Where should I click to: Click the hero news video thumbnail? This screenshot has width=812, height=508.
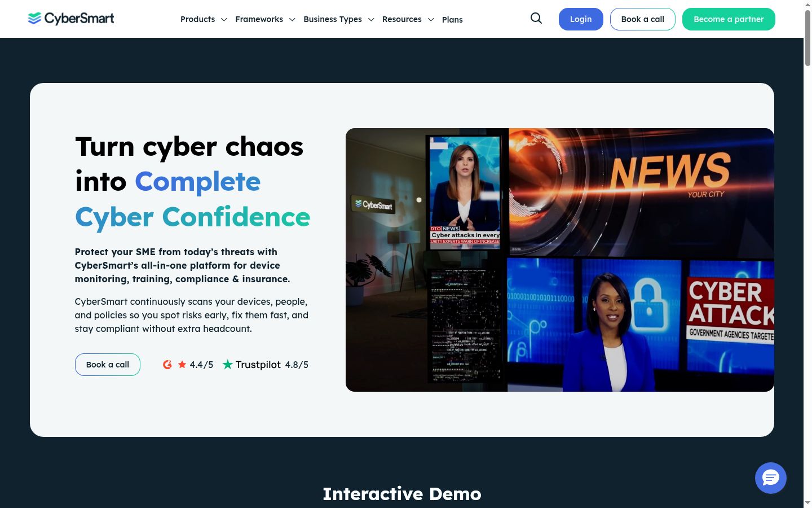pyautogui.click(x=559, y=260)
